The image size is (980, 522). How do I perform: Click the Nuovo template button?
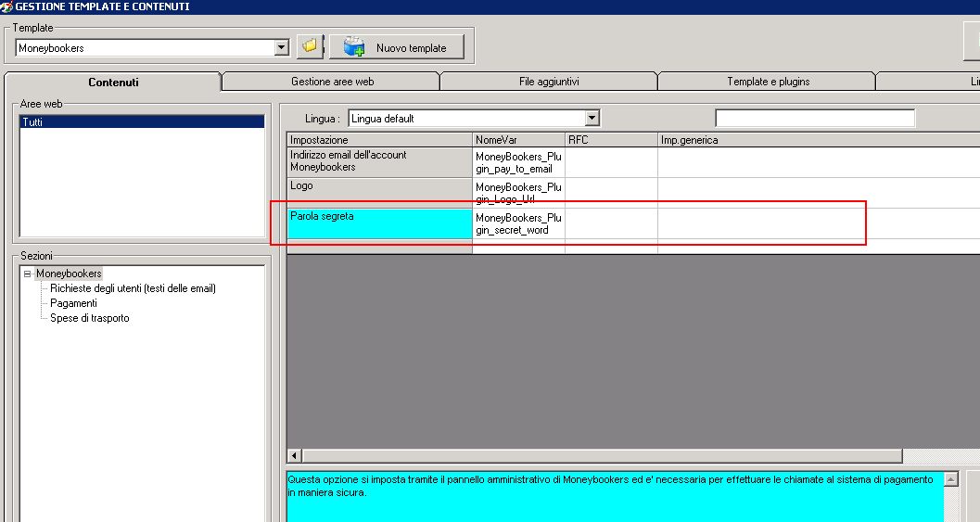(x=397, y=47)
